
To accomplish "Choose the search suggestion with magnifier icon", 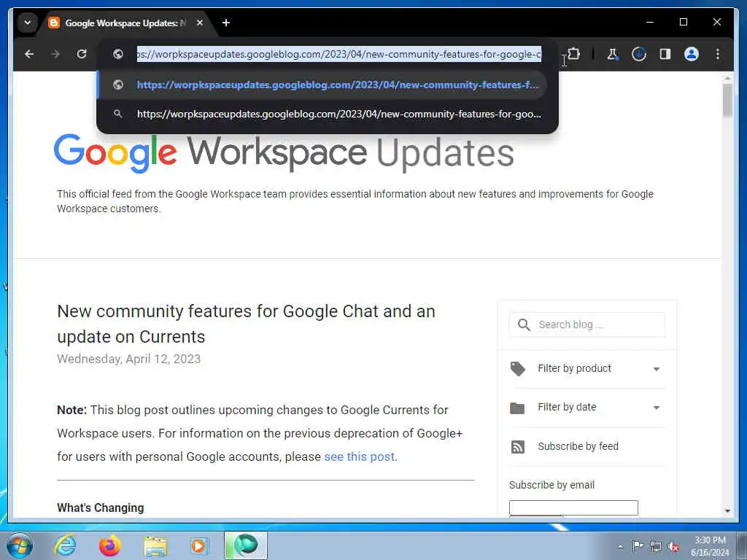I will coord(322,114).
